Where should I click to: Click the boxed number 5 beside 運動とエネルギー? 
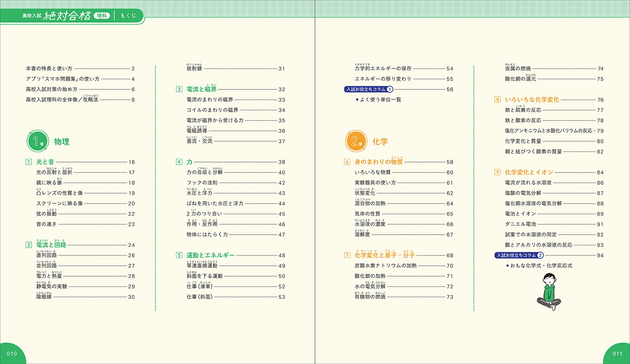click(x=179, y=255)
